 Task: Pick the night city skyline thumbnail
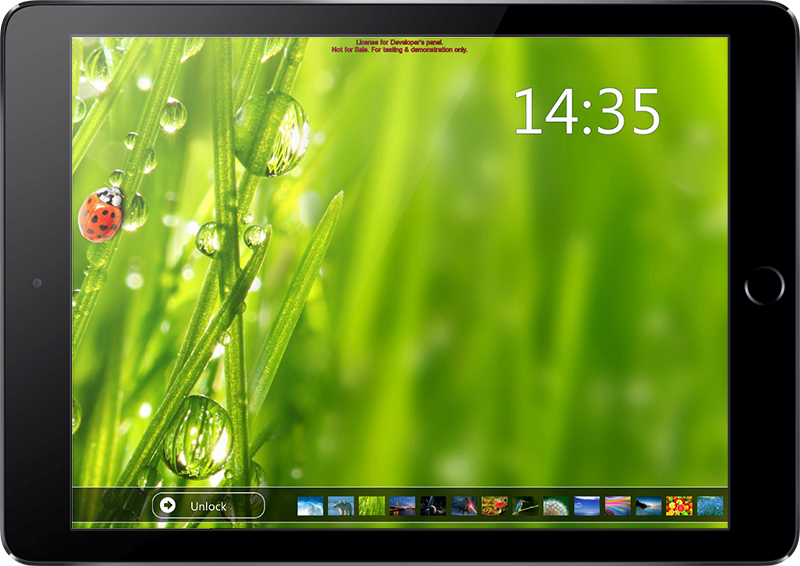pos(402,506)
